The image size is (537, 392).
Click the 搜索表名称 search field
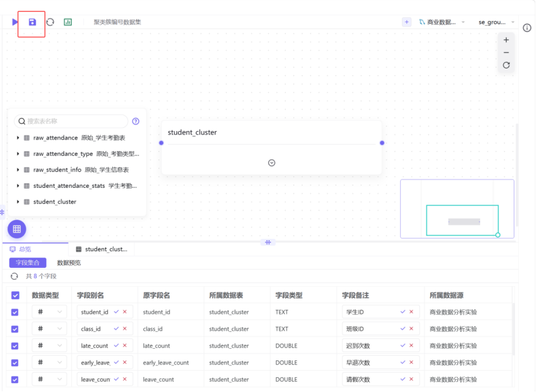(71, 121)
